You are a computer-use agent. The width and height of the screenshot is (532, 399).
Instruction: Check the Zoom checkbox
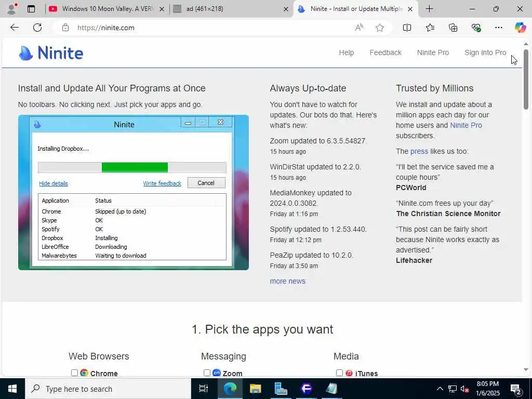(207, 373)
